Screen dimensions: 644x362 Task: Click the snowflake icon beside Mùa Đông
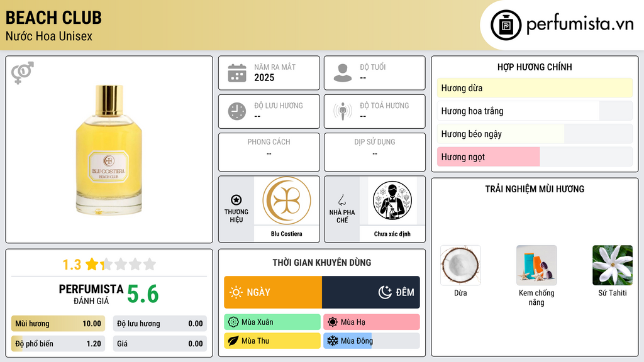point(333,341)
